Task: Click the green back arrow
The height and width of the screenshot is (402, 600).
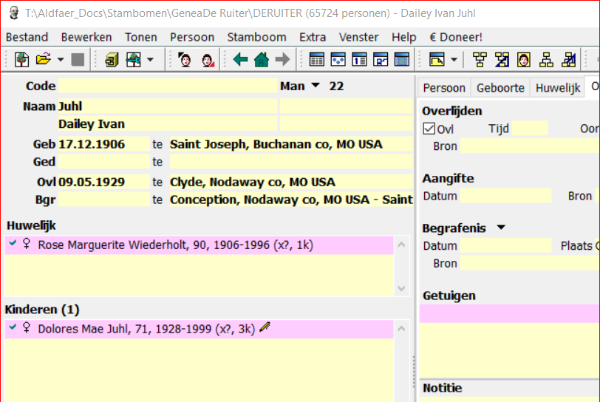Action: pos(240,60)
